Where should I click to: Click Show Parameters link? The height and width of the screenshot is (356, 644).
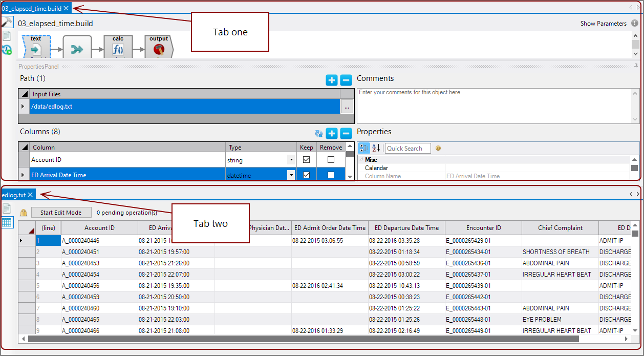click(603, 24)
